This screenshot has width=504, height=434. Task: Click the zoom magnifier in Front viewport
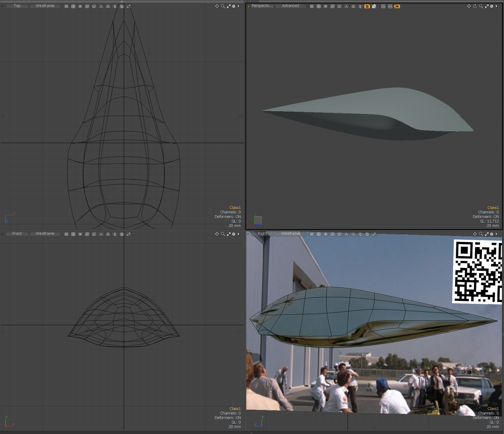pos(223,234)
